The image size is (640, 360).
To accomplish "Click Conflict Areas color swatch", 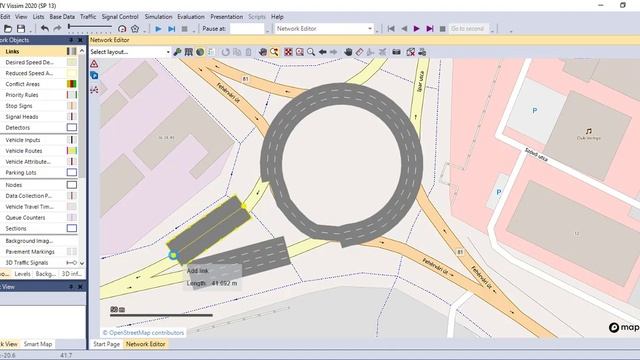I will click(71, 84).
